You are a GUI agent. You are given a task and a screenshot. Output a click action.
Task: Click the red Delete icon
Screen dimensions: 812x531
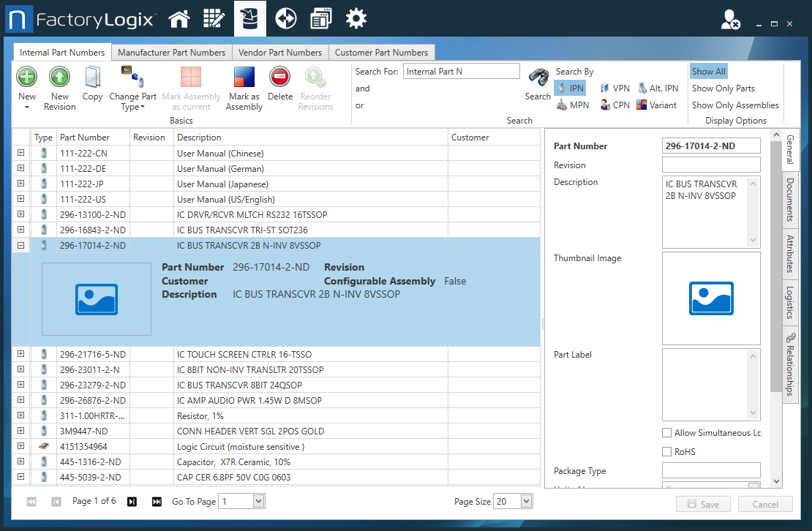pos(279,77)
